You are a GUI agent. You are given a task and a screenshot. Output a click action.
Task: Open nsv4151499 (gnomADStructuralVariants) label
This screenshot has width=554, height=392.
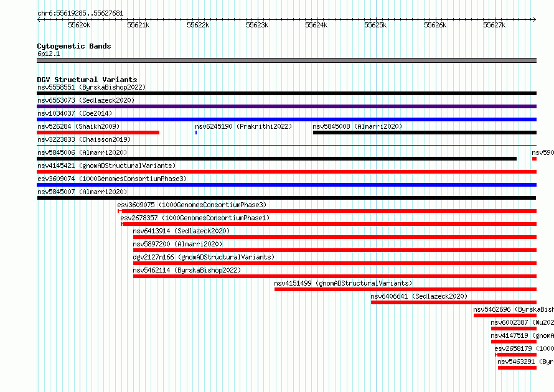point(343,283)
